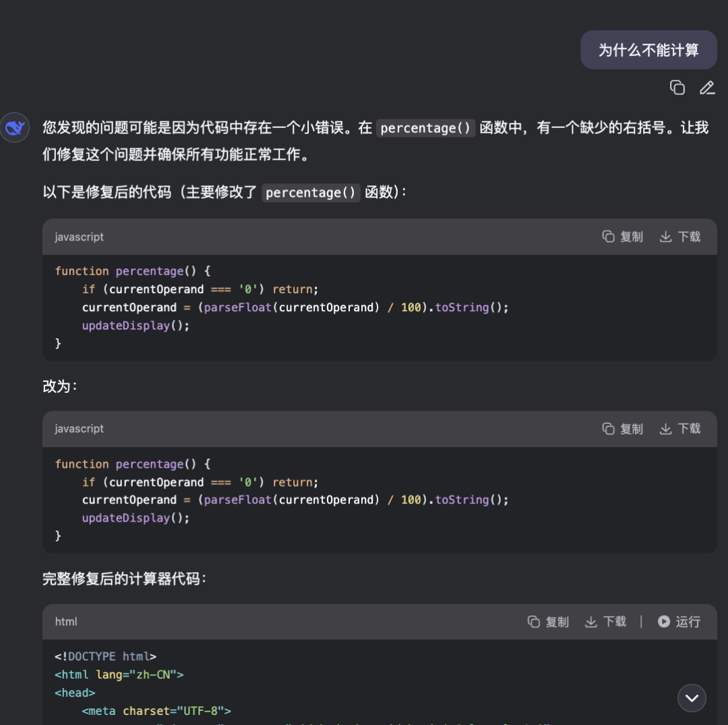This screenshot has width=728, height=725.
Task: Click the first code block's javascript label
Action: pos(80,237)
